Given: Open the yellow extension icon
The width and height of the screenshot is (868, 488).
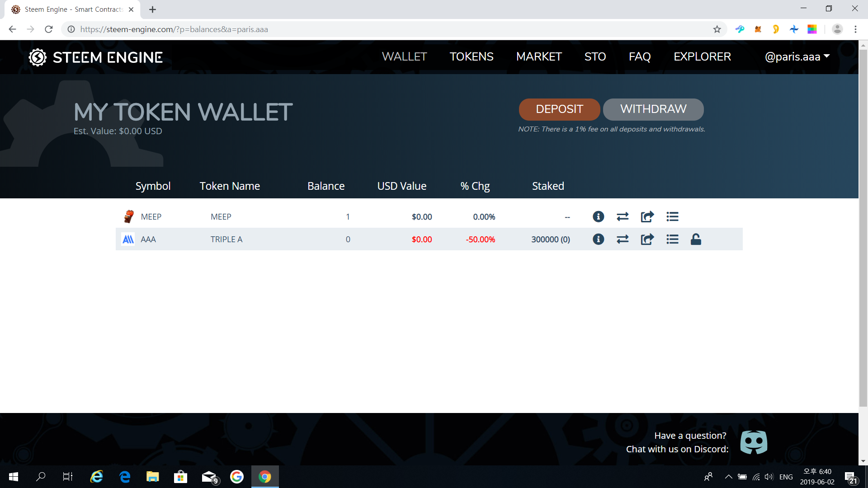Looking at the screenshot, I should tap(776, 29).
